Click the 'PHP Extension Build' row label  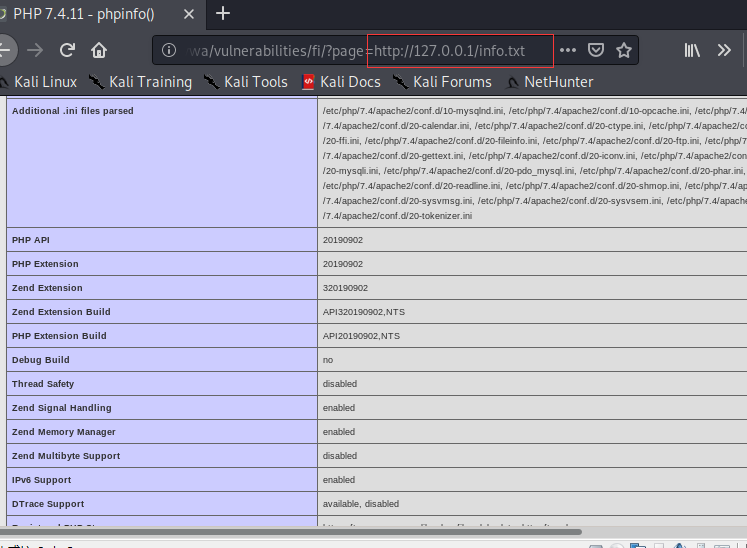59,336
